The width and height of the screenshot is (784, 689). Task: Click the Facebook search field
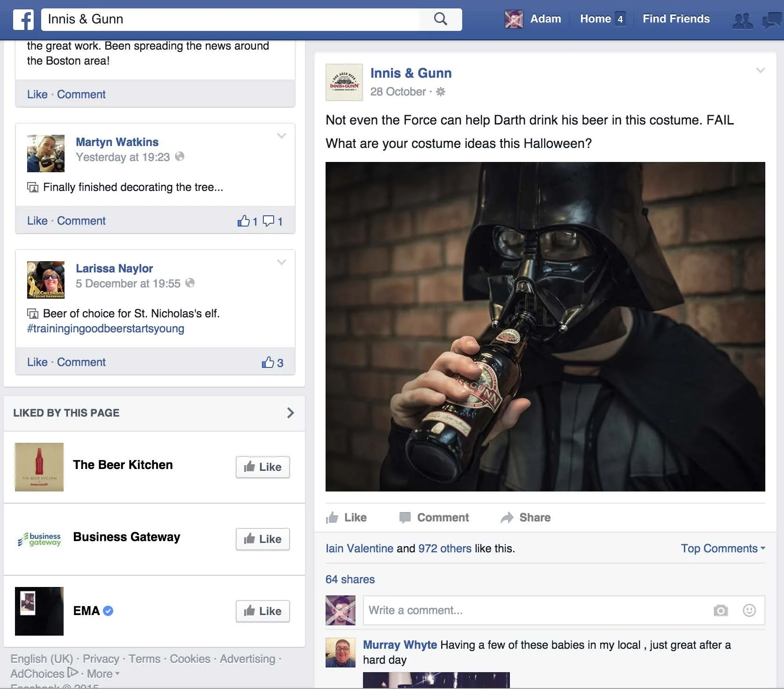point(230,19)
